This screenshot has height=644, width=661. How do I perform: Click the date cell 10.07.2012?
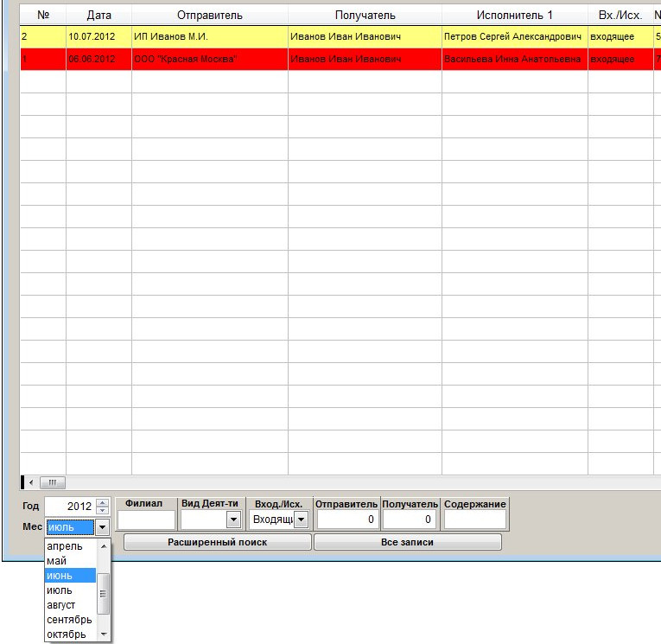point(99,36)
